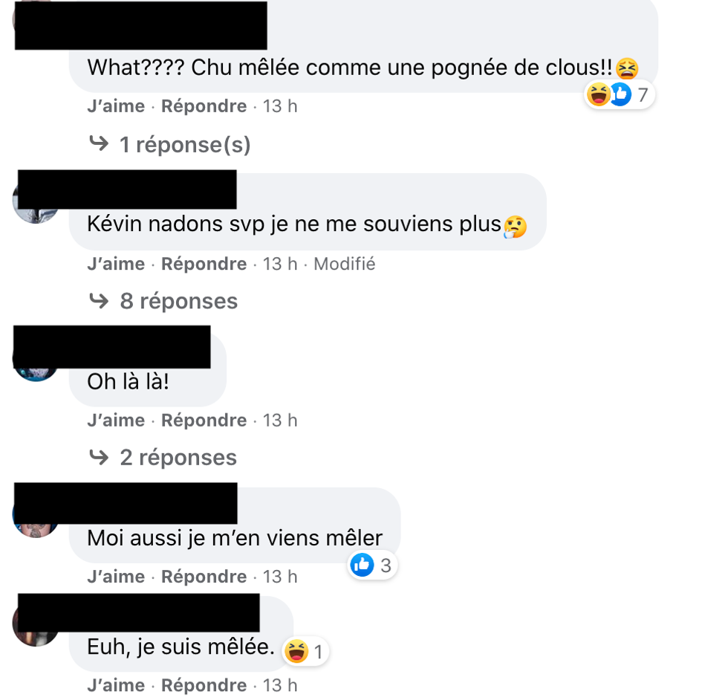Open laughing reaction on 'je suis mêlée' comment
The image size is (728, 700).
pyautogui.click(x=296, y=651)
